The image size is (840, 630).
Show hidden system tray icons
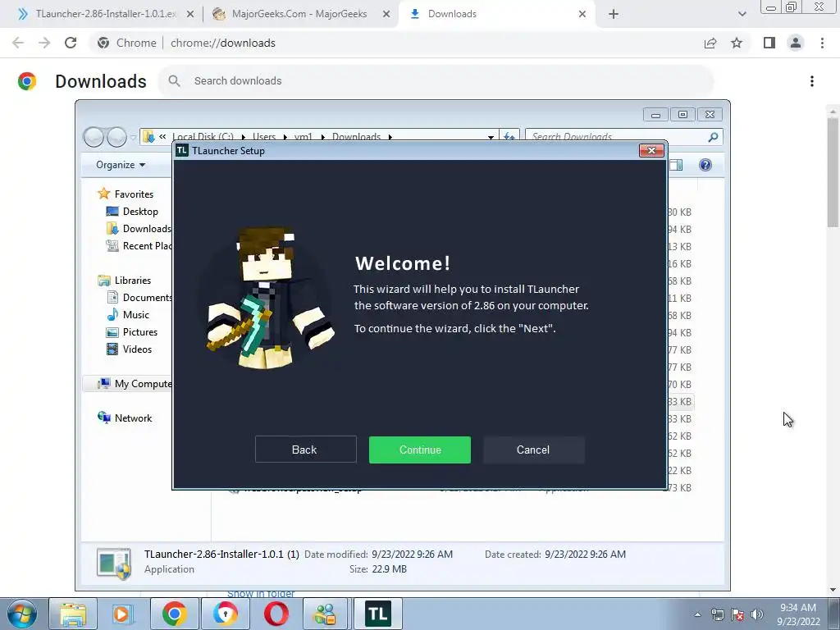(x=697, y=614)
